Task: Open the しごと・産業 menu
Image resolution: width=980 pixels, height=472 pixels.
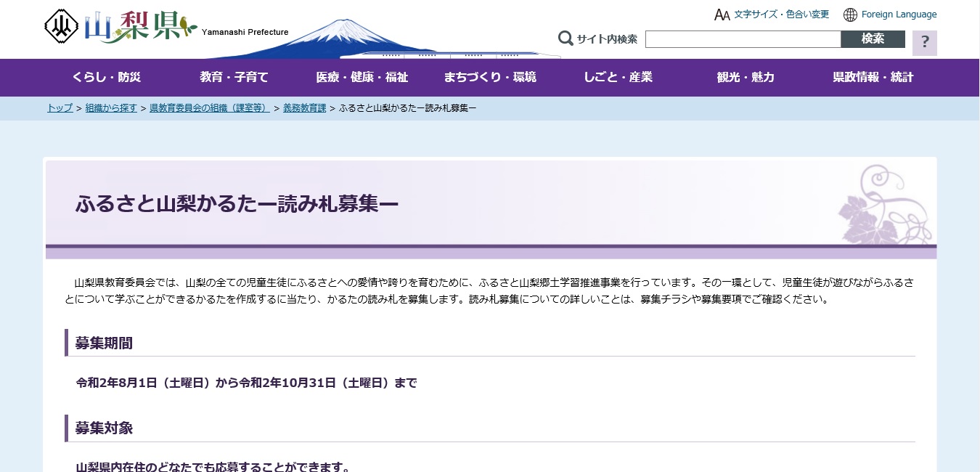Action: (x=618, y=77)
